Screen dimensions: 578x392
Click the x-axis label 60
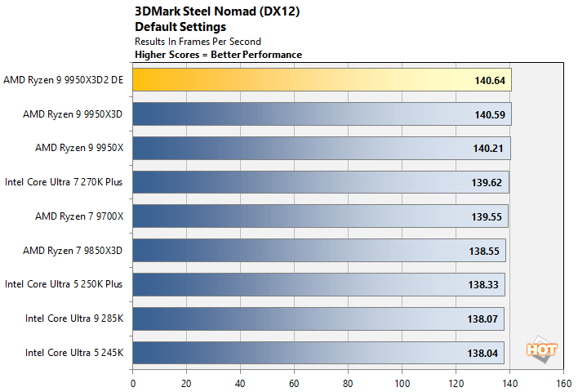294,384
